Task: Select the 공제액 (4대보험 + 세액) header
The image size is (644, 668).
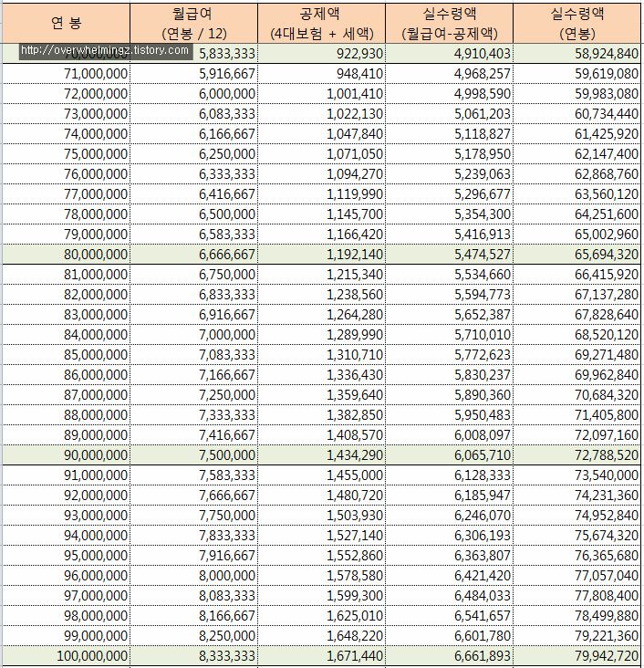Action: click(322, 23)
